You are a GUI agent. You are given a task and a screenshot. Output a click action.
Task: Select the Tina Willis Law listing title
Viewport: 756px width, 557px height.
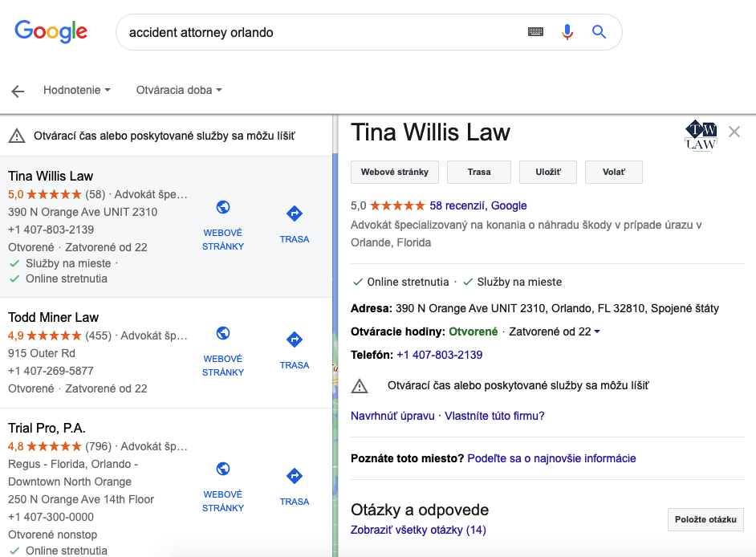[51, 176]
